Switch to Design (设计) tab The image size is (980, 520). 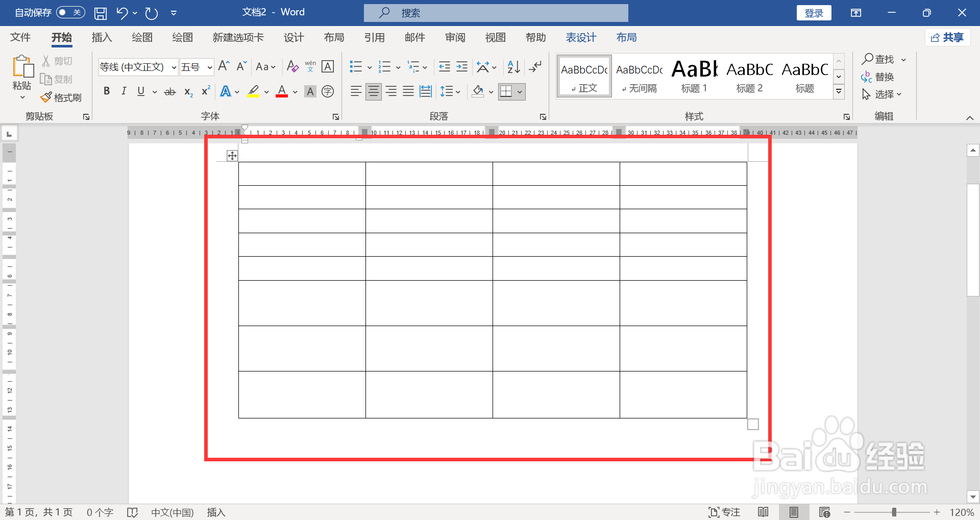[x=293, y=37]
